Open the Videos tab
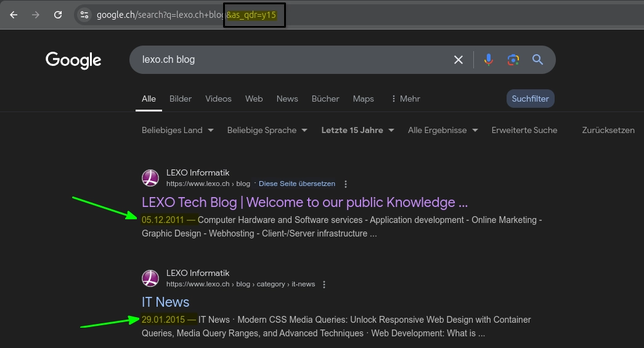 point(218,99)
